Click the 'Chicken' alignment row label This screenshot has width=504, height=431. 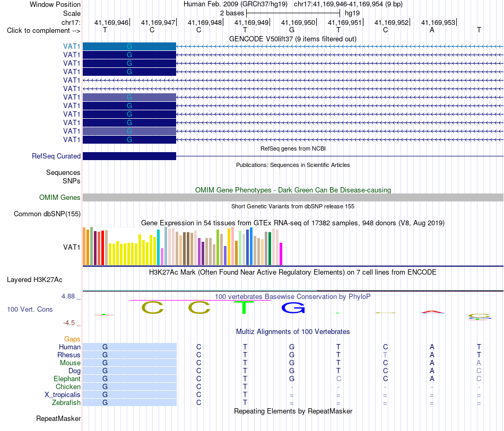point(68,386)
